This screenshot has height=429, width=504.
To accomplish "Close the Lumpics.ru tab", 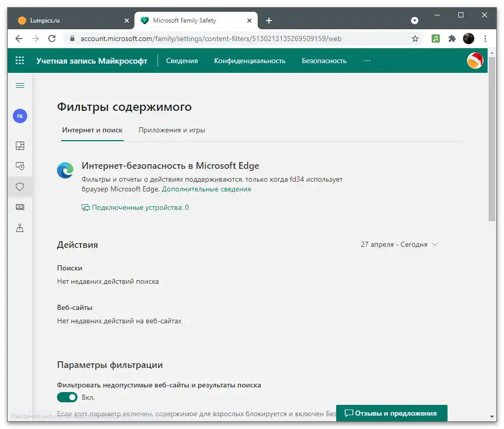I will click(127, 21).
